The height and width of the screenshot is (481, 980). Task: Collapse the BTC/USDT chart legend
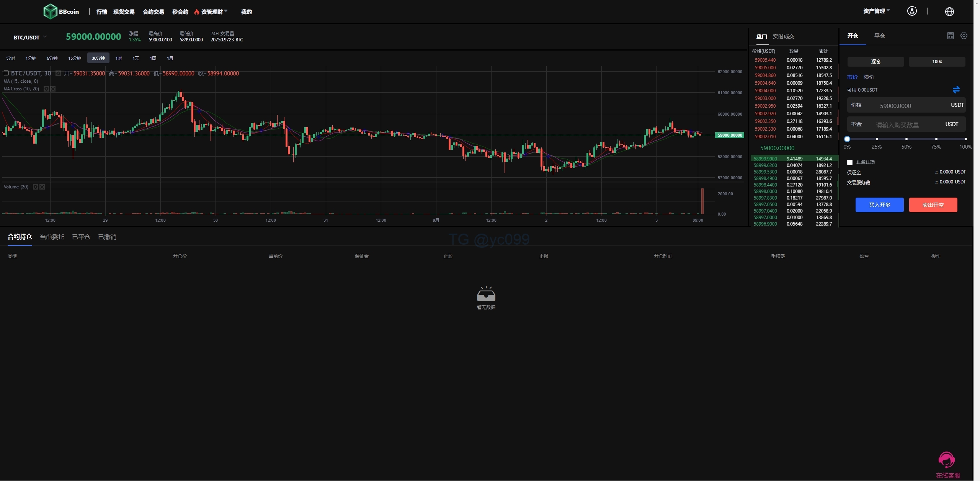point(6,73)
